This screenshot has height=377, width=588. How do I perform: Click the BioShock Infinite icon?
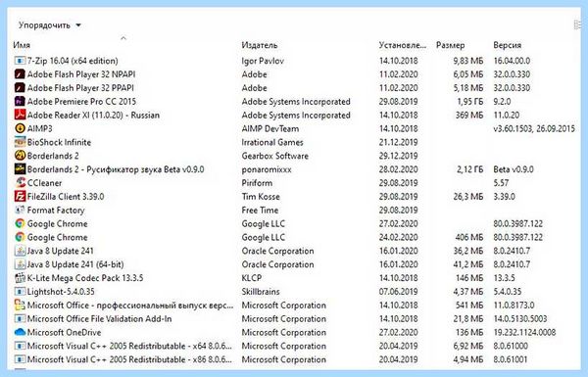point(20,142)
